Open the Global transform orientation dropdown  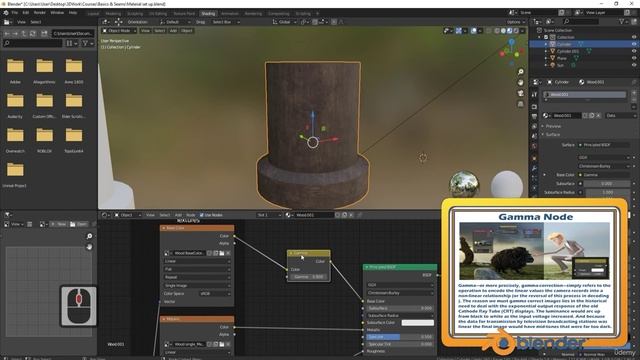pyautogui.click(x=284, y=22)
